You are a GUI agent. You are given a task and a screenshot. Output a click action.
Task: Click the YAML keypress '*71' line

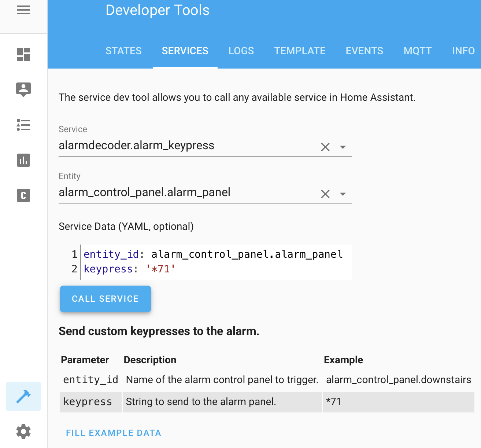pos(130,269)
